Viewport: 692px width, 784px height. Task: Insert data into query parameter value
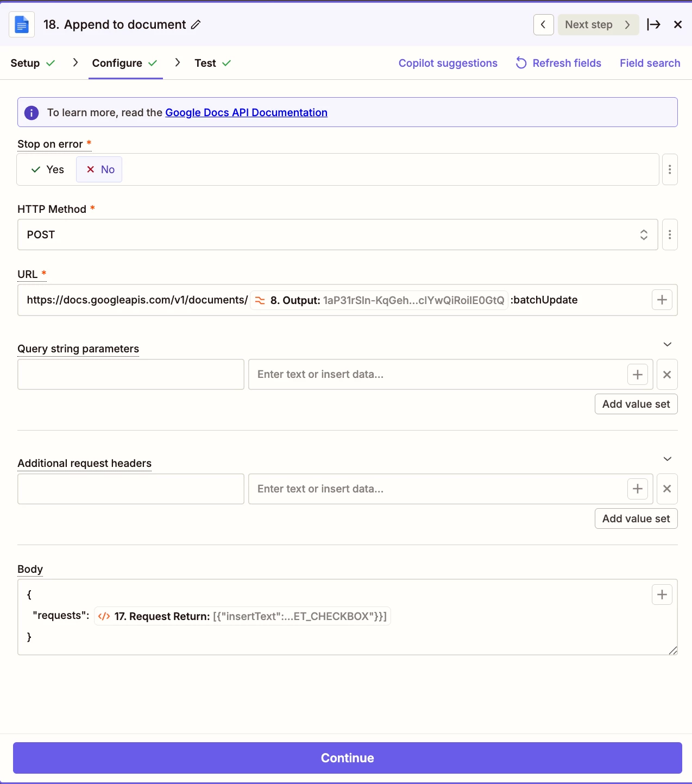click(638, 374)
